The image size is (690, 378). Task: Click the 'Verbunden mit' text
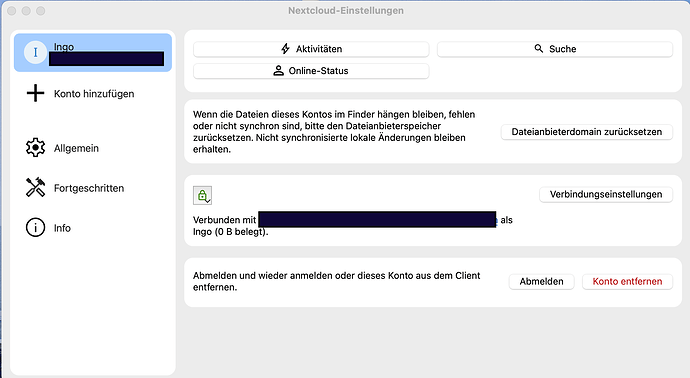pos(224,220)
